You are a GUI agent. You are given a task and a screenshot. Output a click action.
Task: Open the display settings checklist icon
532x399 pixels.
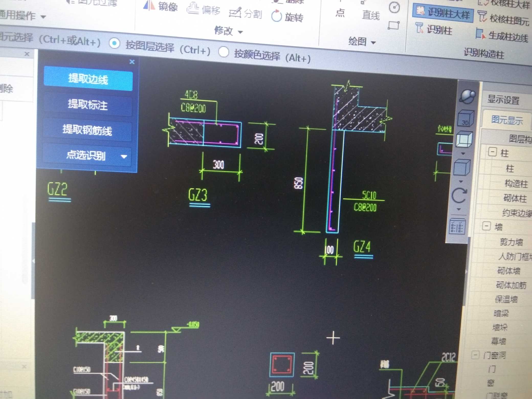coord(457,226)
